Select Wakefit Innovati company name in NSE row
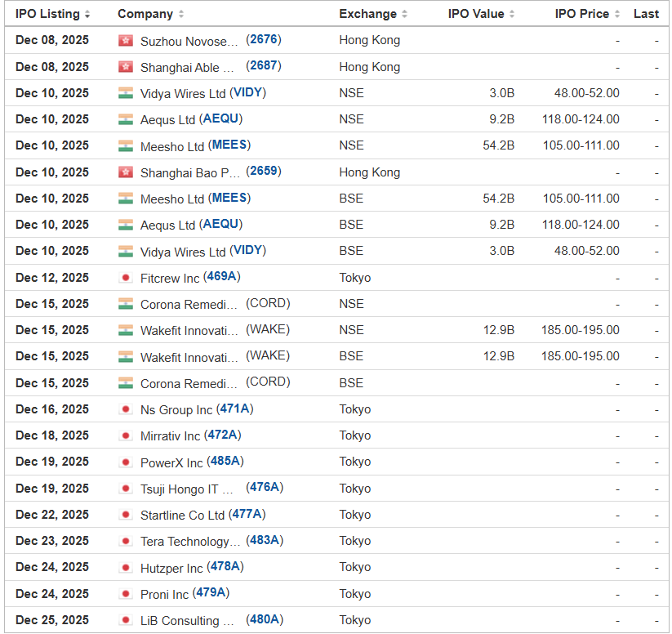Viewport: 672px width, 634px height. 189,331
